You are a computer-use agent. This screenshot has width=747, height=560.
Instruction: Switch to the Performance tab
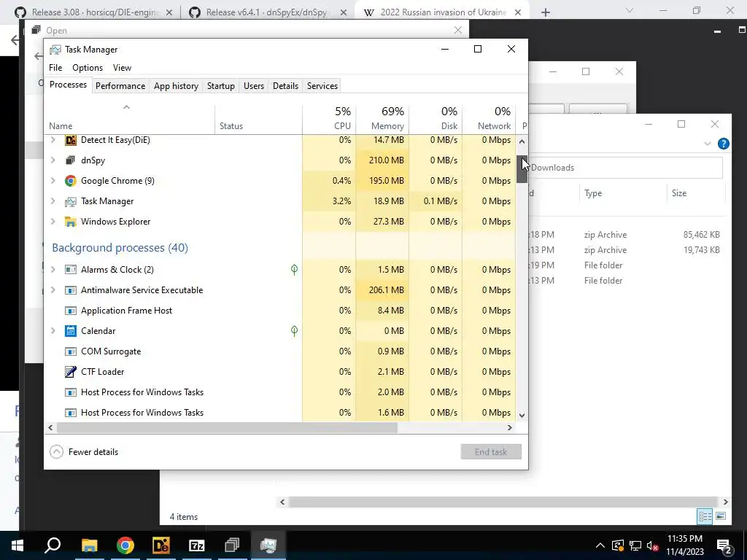click(120, 86)
